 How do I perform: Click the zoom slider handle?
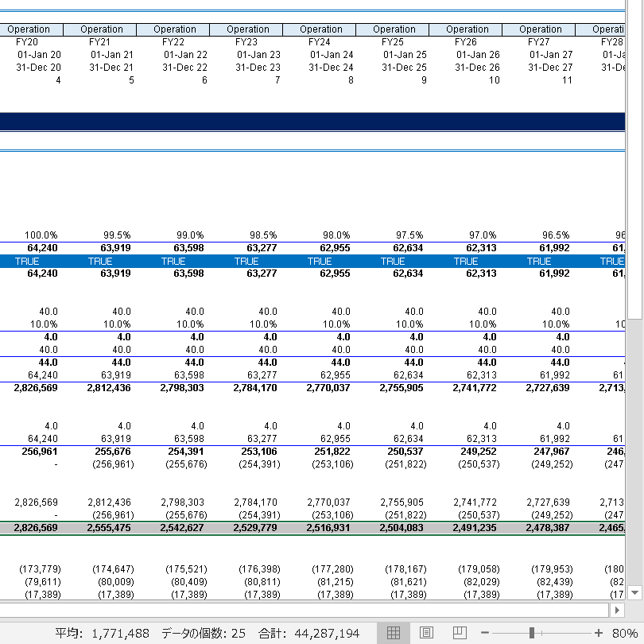coord(531,633)
